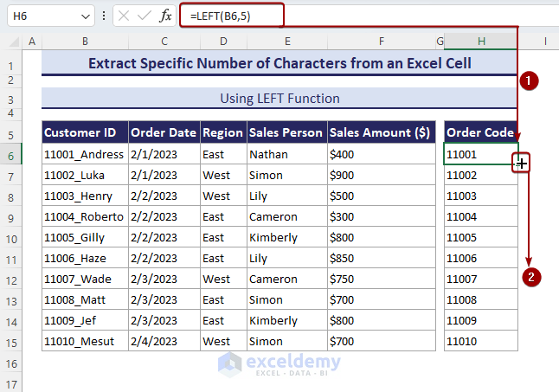Click the Using LEFT Function subtitle cell
559x392 pixels.
tap(267, 99)
